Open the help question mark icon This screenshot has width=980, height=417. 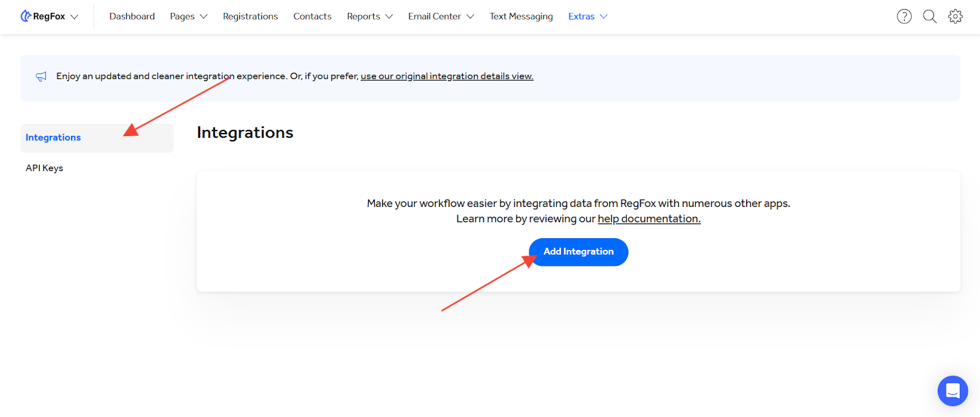904,17
